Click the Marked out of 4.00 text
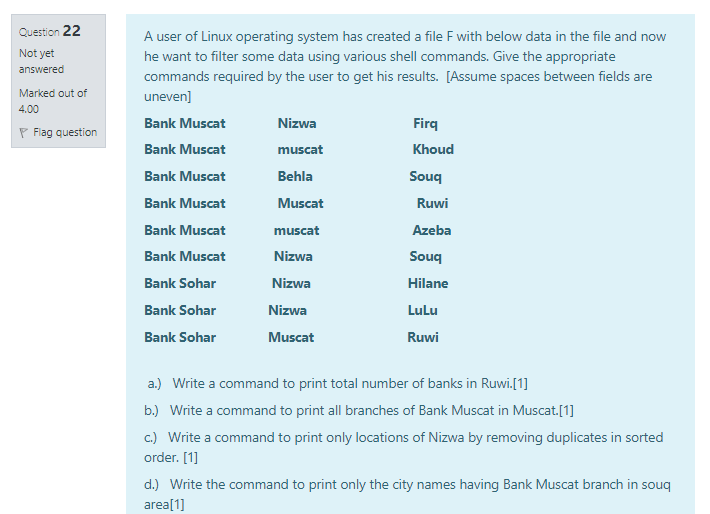Screen dimensions: 710x514 pyautogui.click(x=53, y=101)
